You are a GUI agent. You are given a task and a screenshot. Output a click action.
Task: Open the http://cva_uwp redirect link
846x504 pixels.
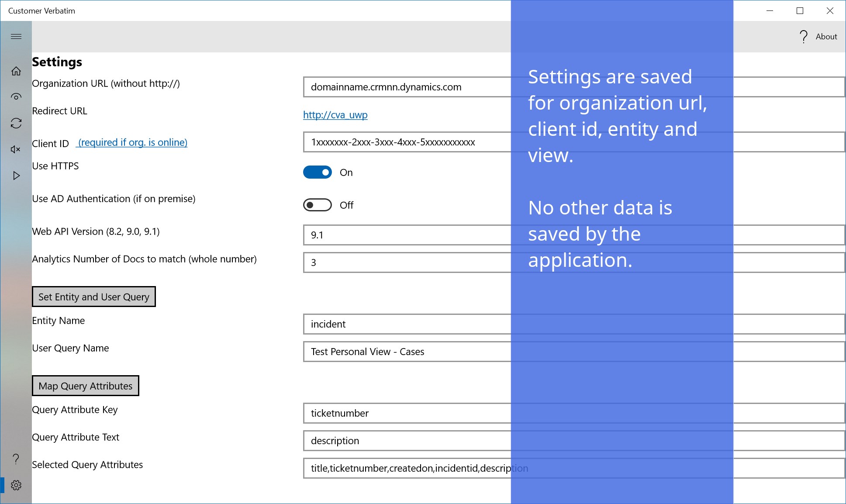[x=335, y=115]
